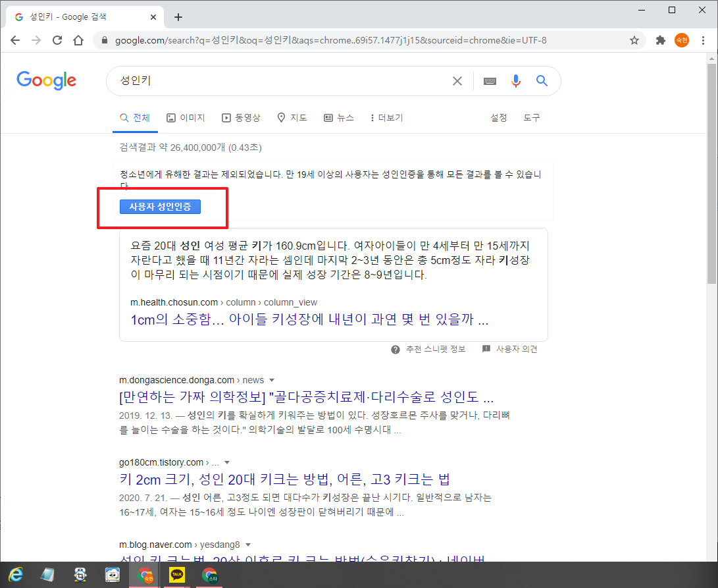Switch to 동영상 results tab
The width and height of the screenshot is (718, 588).
(241, 118)
